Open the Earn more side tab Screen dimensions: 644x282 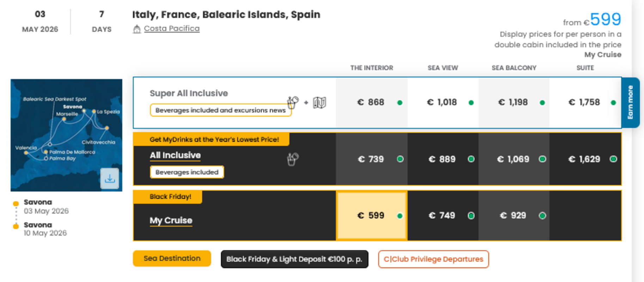630,102
